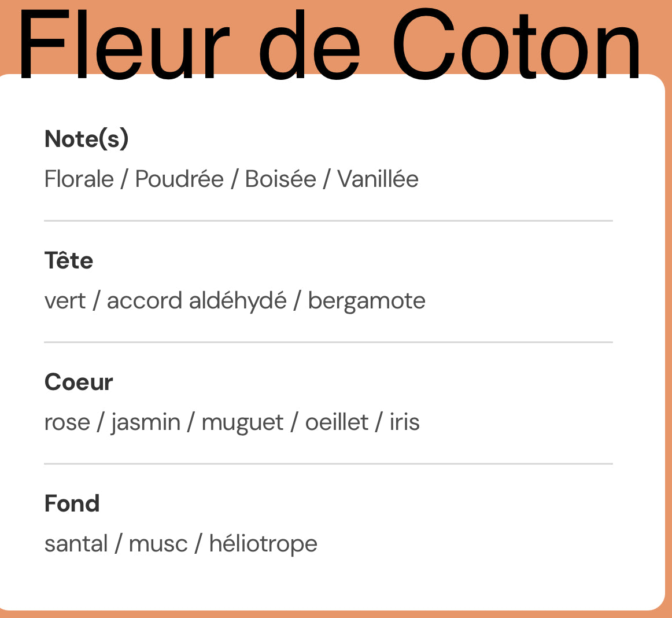Click the Vanillée note
The width and height of the screenshot is (672, 618).
pyautogui.click(x=378, y=179)
